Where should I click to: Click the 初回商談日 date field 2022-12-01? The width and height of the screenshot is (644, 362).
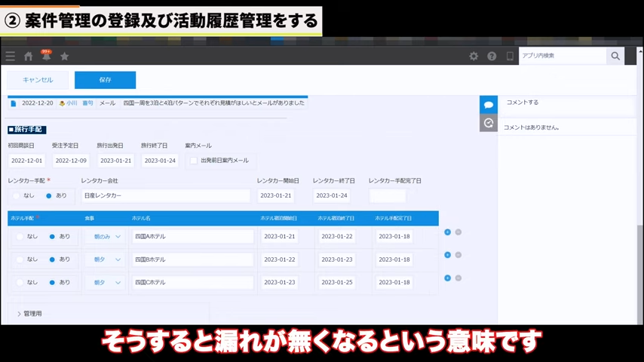pyautogui.click(x=26, y=161)
